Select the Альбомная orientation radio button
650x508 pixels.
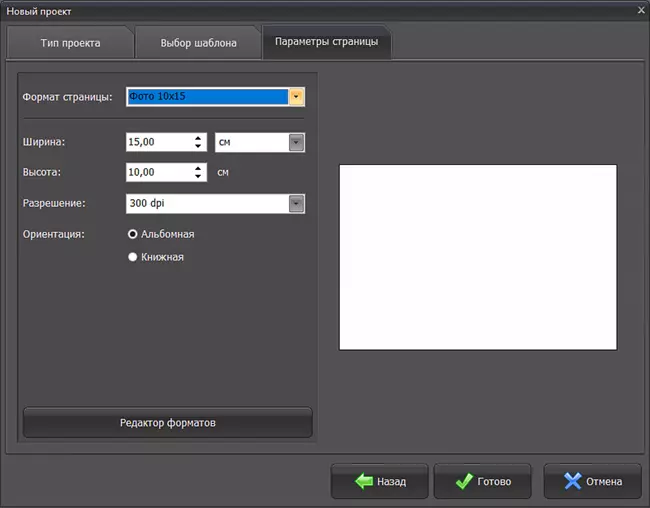(133, 234)
